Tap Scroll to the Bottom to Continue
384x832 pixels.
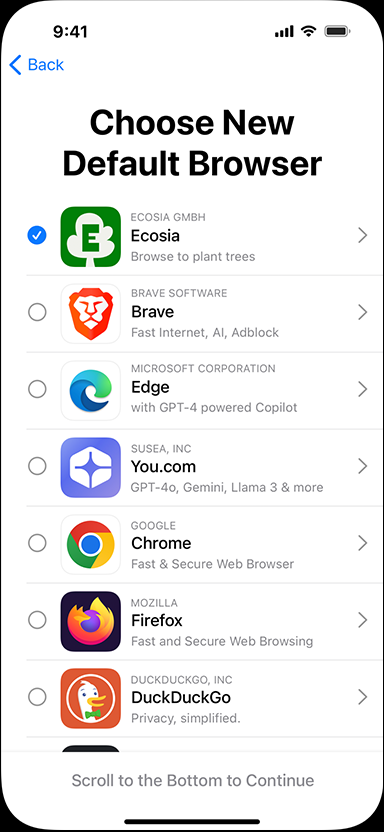point(193,781)
